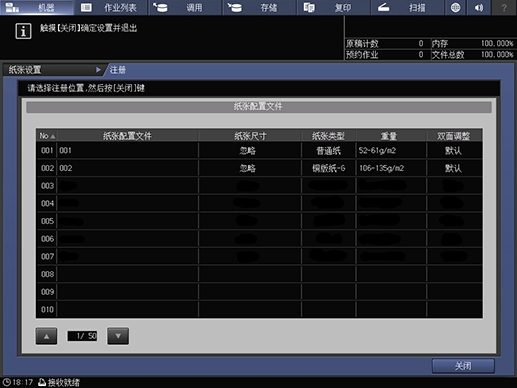
Task: Click the 铜版纸-G paper type cell
Action: coord(329,168)
